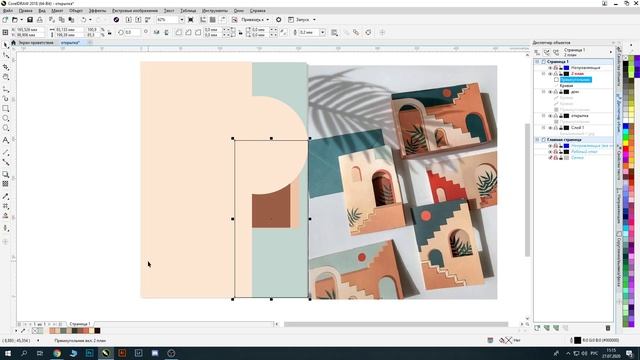Click the Save icon in the toolbar
This screenshot has width=640, height=360.
[x=30, y=20]
